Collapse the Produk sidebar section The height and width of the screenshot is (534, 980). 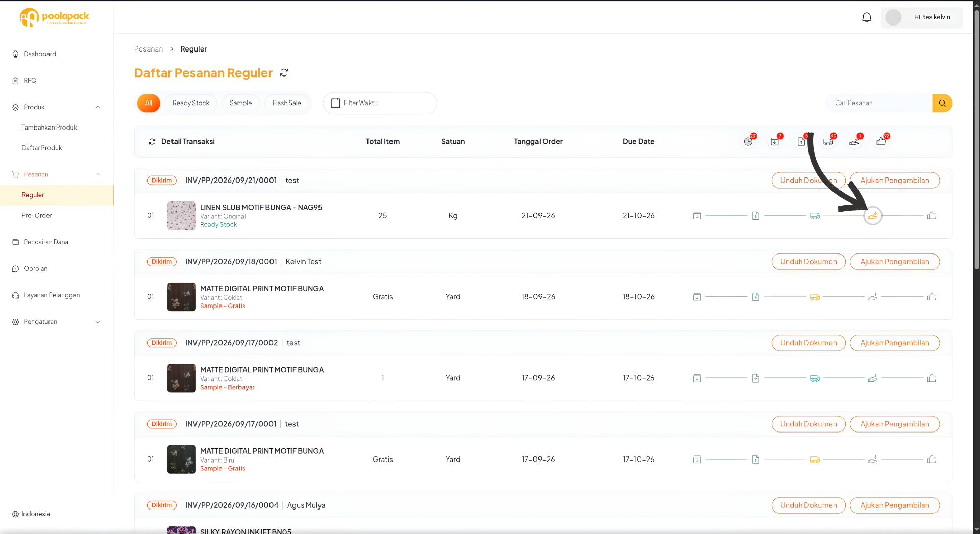click(x=98, y=107)
